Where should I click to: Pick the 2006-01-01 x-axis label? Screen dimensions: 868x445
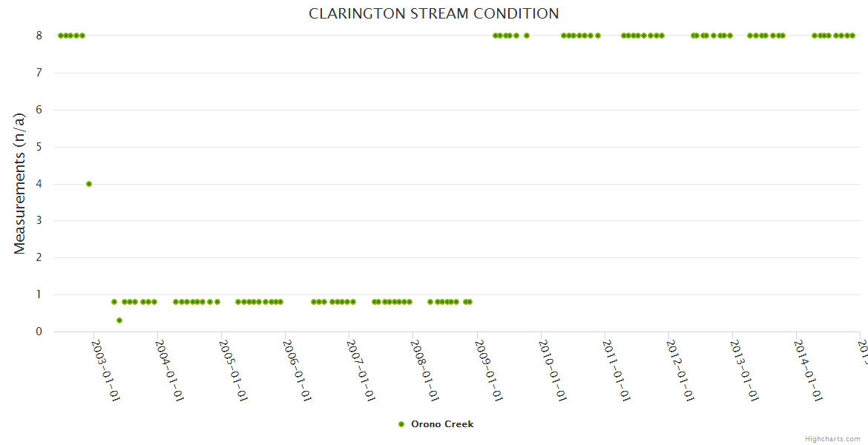[297, 370]
